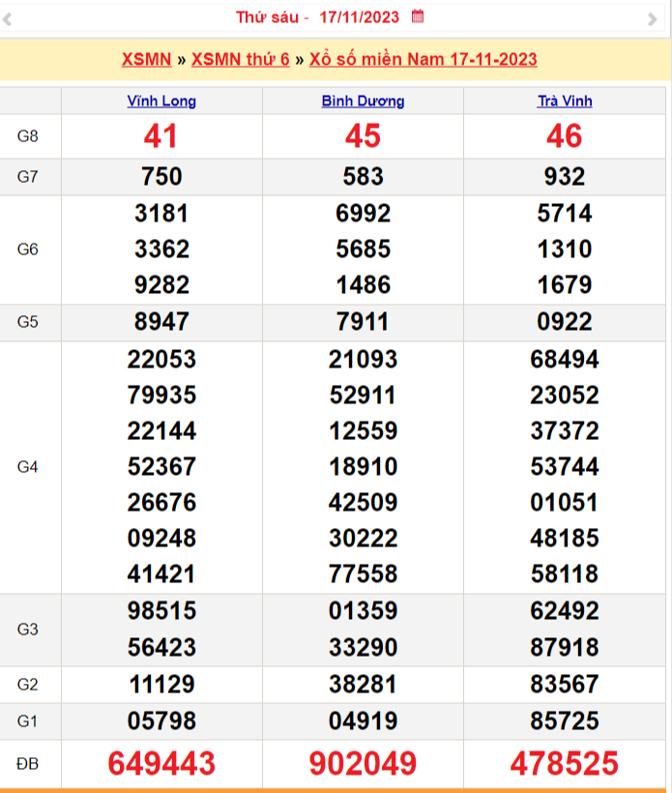Go to next day with right arrow
Screen dimensions: 672x793
pyautogui.click(x=652, y=18)
